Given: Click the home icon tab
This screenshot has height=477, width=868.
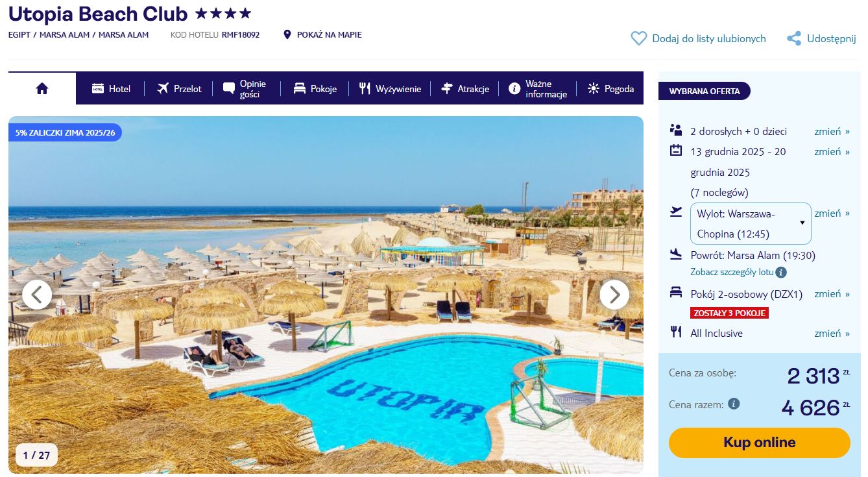Looking at the screenshot, I should tap(42, 89).
